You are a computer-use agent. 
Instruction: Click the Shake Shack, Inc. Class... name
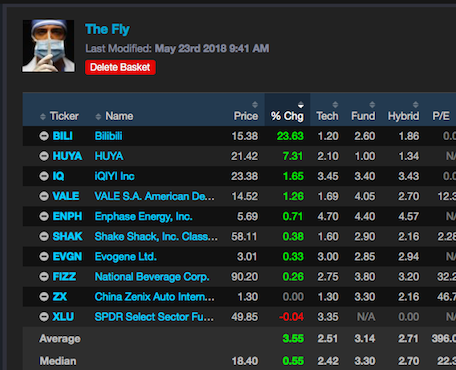click(x=156, y=236)
